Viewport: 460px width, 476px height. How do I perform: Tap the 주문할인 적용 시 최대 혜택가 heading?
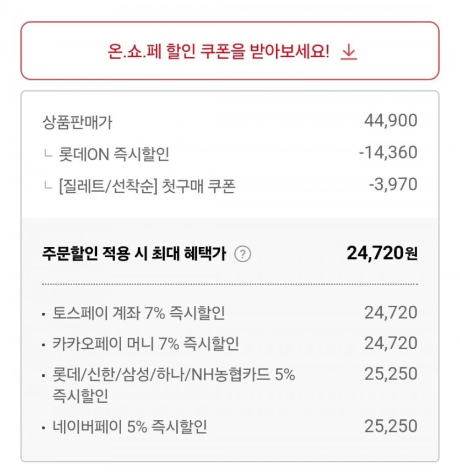point(134,254)
